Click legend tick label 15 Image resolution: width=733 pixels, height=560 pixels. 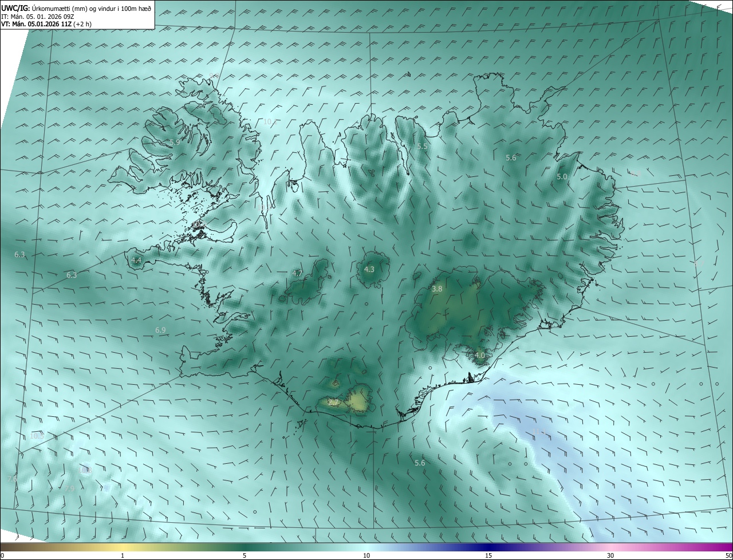[488, 555]
